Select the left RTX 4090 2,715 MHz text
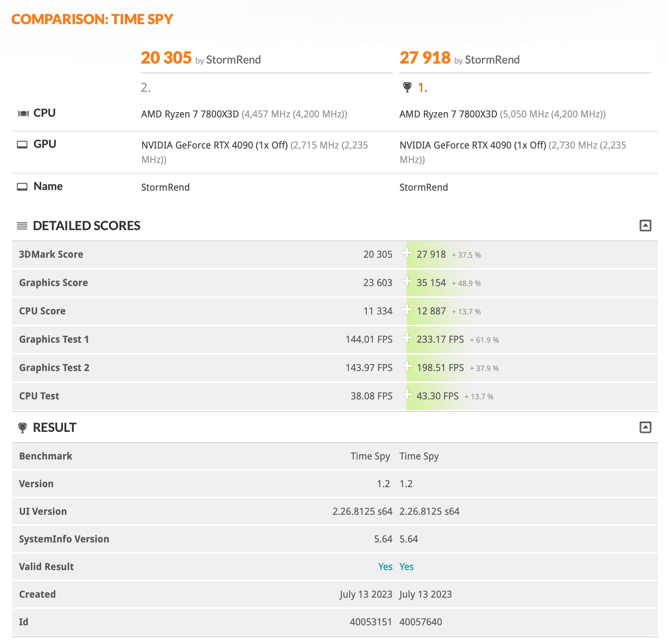668x644 pixels. (x=255, y=152)
